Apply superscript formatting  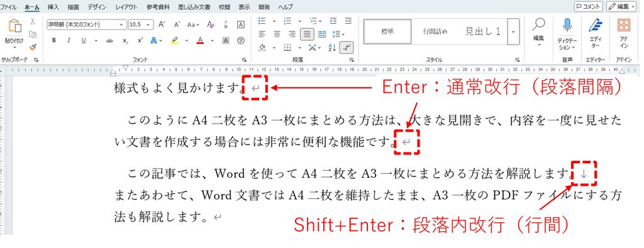[140, 41]
